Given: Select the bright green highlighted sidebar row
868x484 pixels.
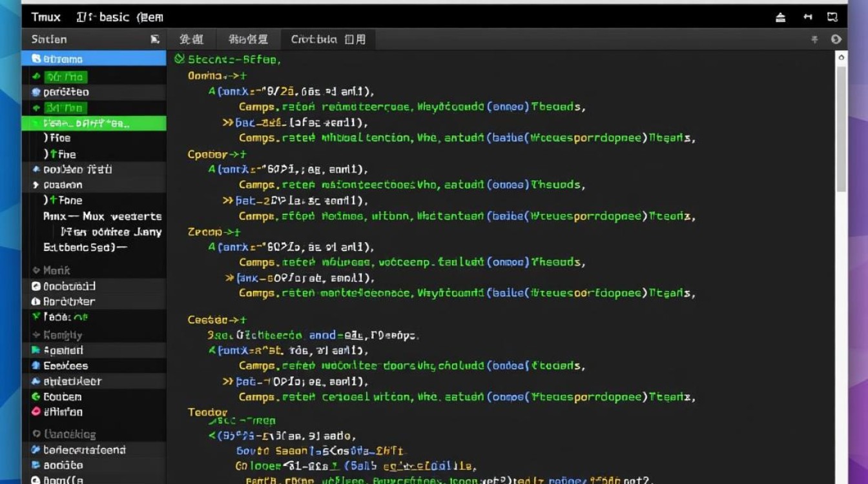Looking at the screenshot, I should (x=94, y=123).
